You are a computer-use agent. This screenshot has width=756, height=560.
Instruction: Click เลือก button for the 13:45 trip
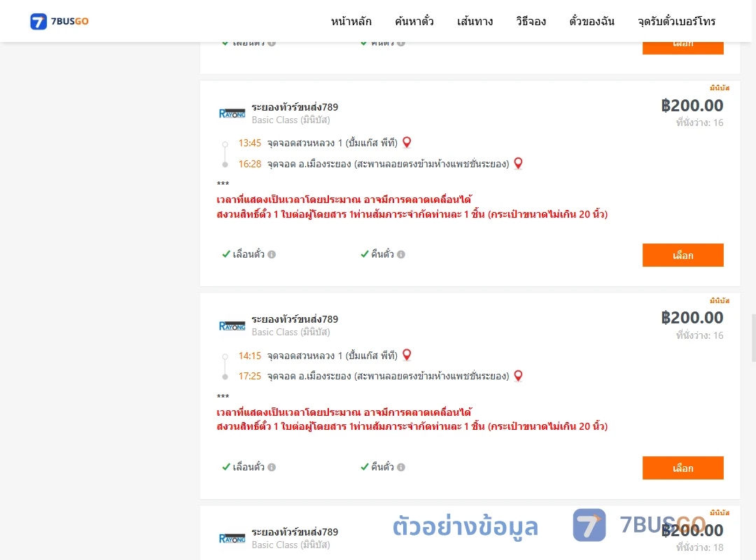tap(682, 255)
